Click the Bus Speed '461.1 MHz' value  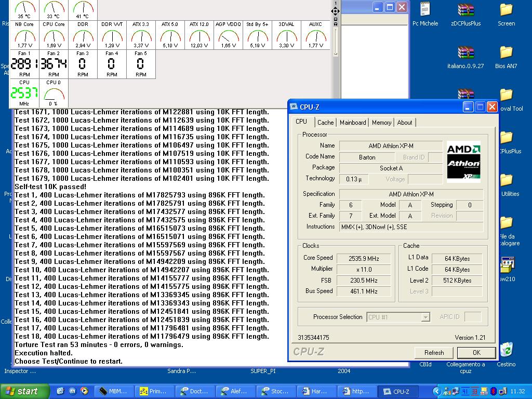click(364, 291)
